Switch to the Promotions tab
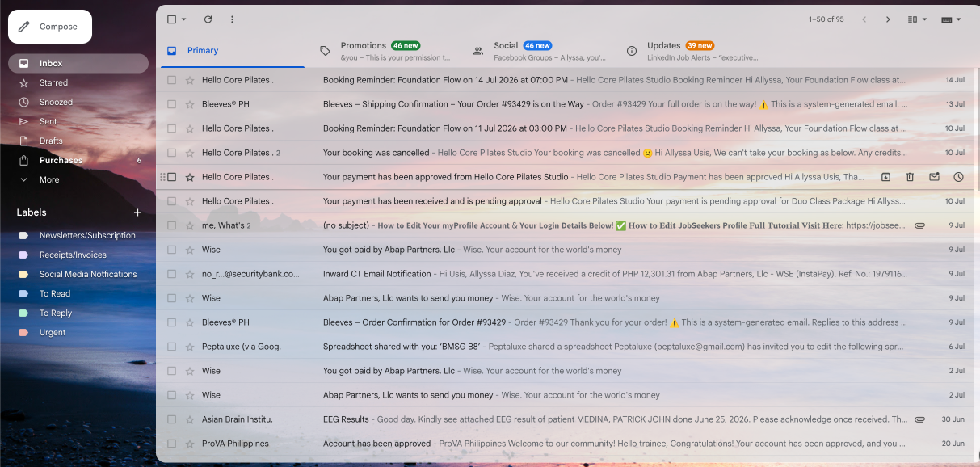980x467 pixels. [x=387, y=50]
